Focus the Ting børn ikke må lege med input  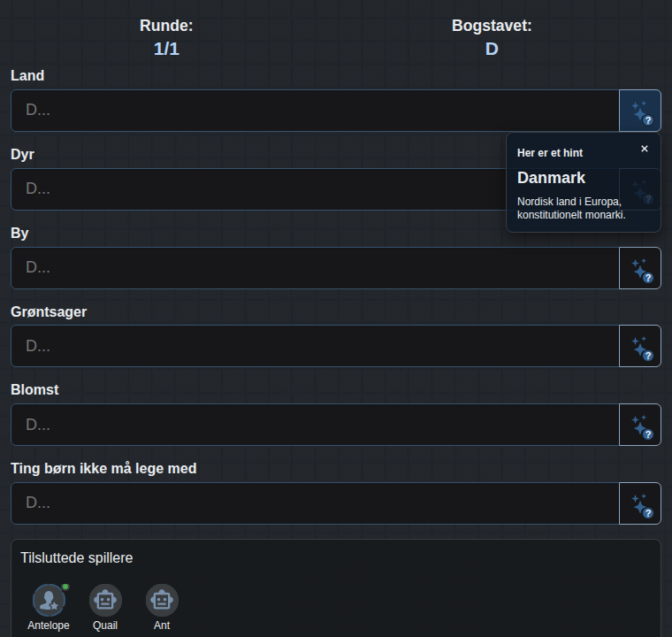[x=315, y=503]
